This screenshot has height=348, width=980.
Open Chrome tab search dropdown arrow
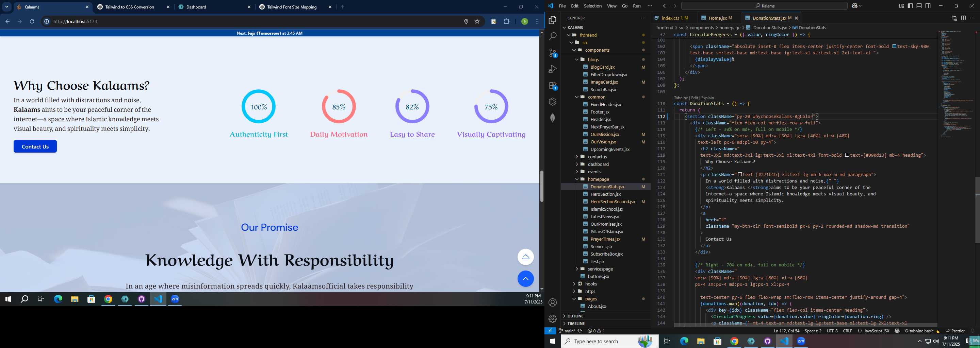point(7,7)
